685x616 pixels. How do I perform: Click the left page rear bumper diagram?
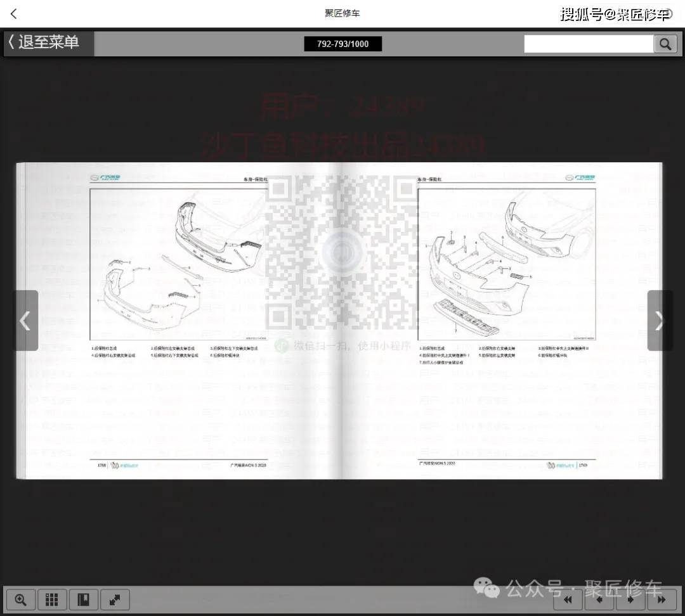point(178,264)
